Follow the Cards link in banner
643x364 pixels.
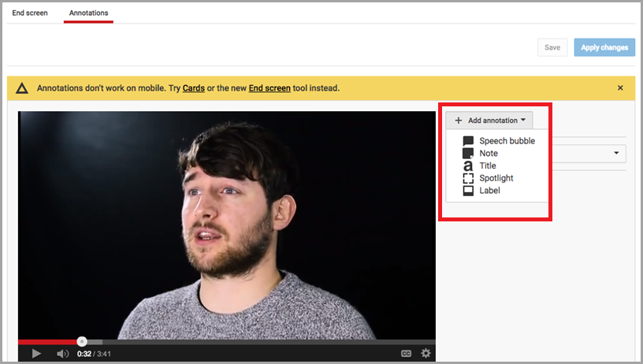tap(194, 88)
